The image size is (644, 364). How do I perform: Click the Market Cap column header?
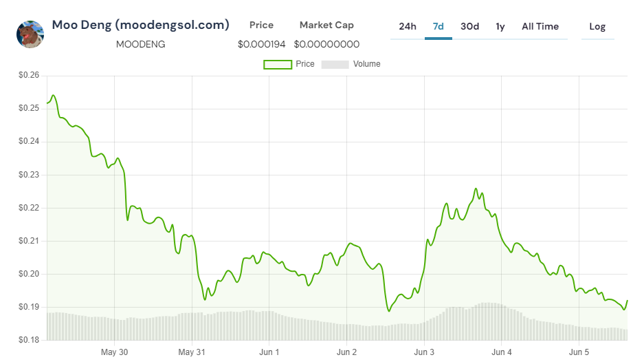point(326,25)
